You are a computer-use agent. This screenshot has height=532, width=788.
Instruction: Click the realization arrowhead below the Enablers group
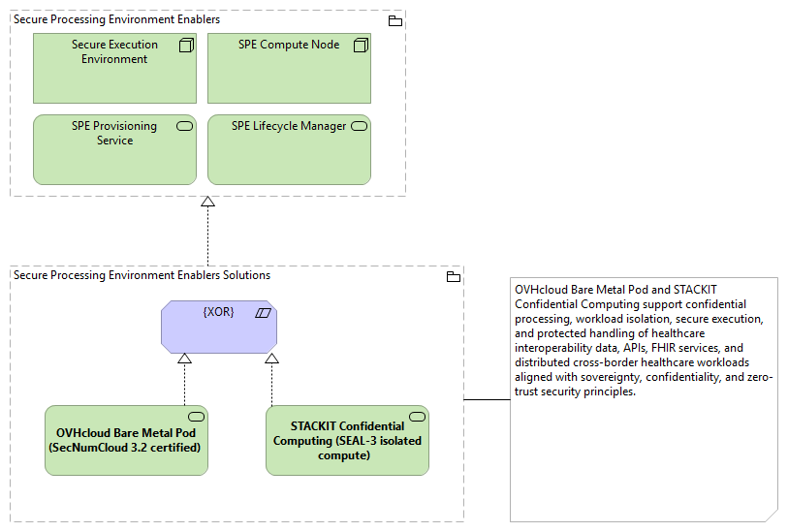pyautogui.click(x=208, y=202)
